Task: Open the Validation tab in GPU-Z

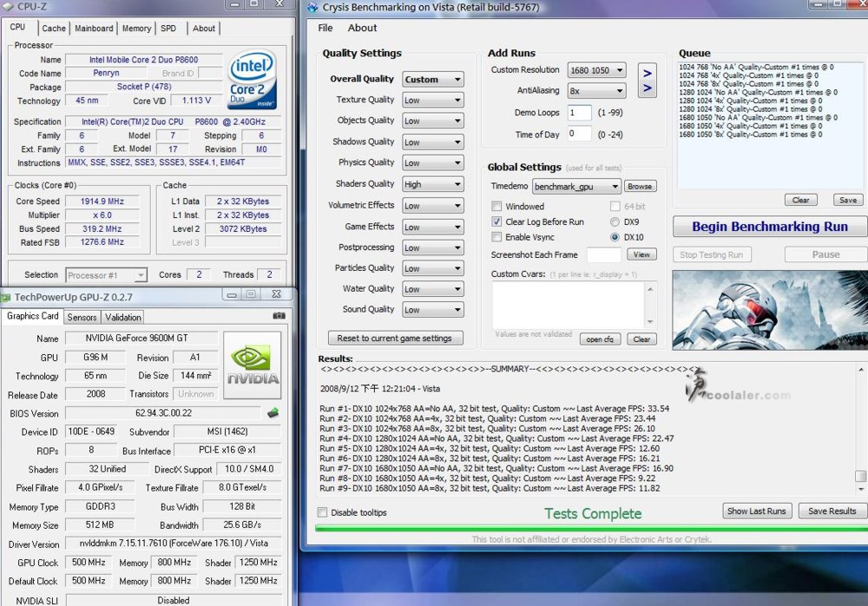Action: point(123,318)
